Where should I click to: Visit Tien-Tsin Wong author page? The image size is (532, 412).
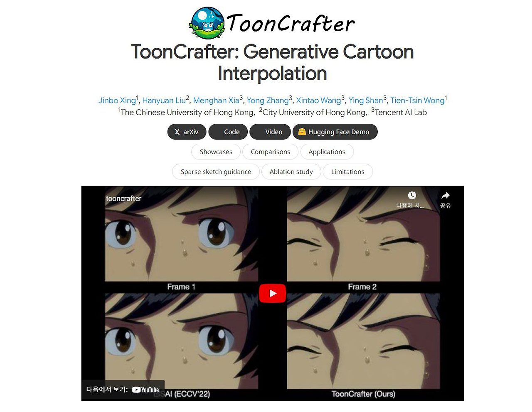pyautogui.click(x=417, y=101)
